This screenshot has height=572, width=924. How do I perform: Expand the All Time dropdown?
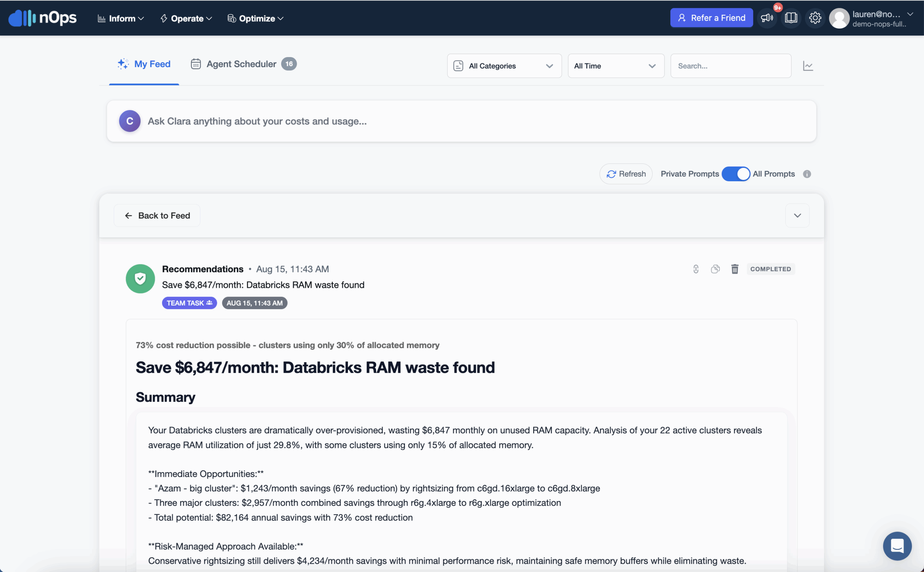tap(616, 66)
